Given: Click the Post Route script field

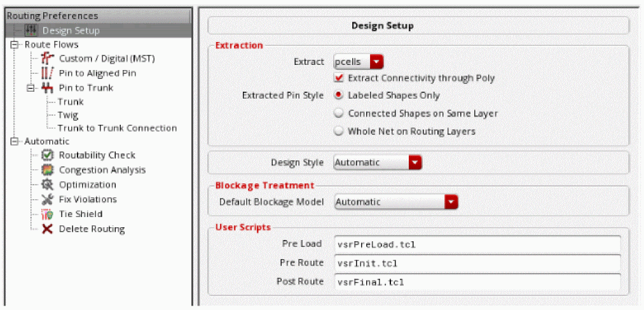Looking at the screenshot, I should [477, 281].
